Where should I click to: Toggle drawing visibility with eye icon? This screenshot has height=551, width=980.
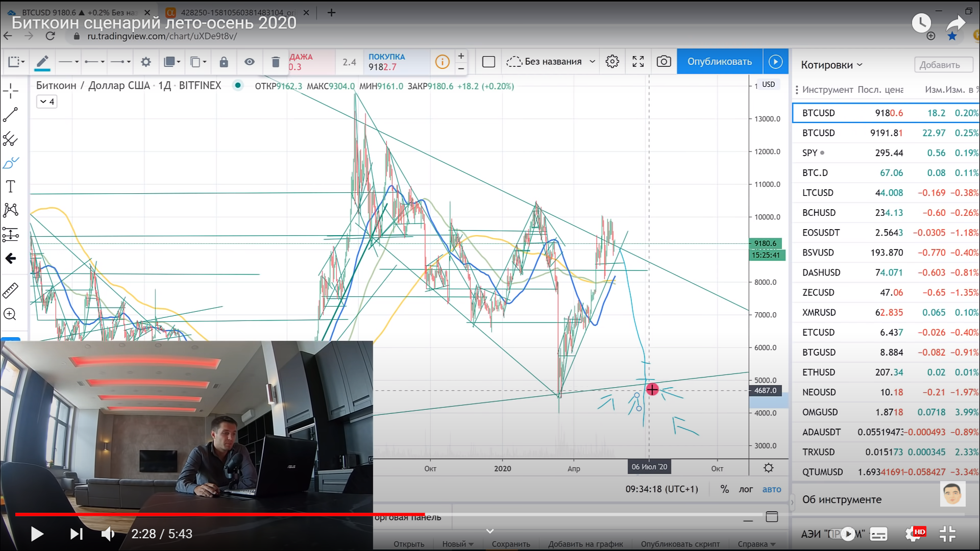[250, 62]
